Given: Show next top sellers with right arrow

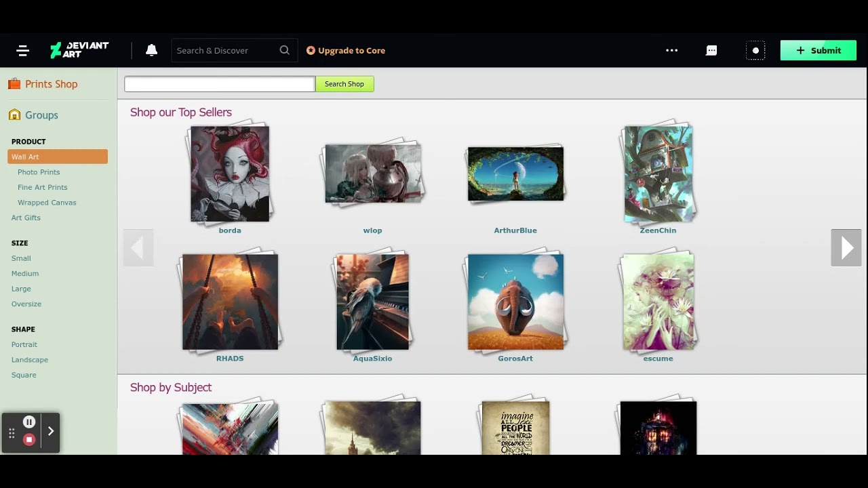Looking at the screenshot, I should pos(846,247).
